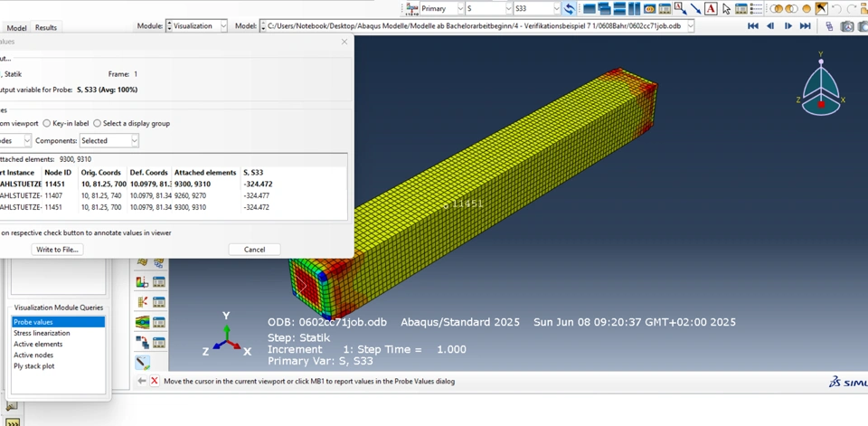Image resolution: width=868 pixels, height=426 pixels.
Task: Select Stress linearization query
Action: (x=58, y=333)
